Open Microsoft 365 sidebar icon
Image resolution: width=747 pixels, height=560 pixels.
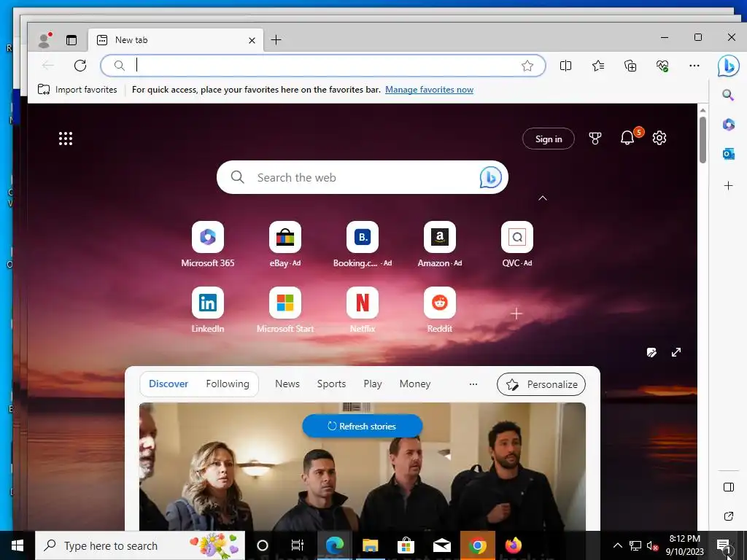[728, 125]
